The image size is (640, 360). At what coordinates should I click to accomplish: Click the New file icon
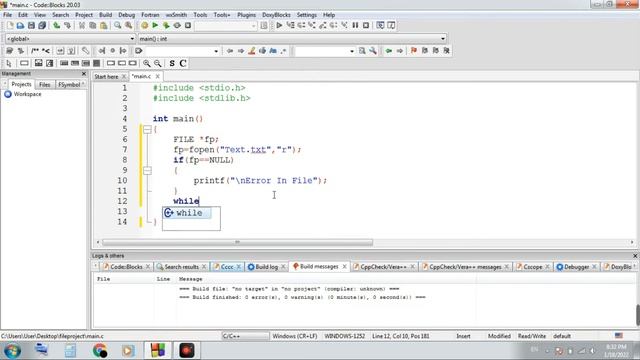coord(10,25)
